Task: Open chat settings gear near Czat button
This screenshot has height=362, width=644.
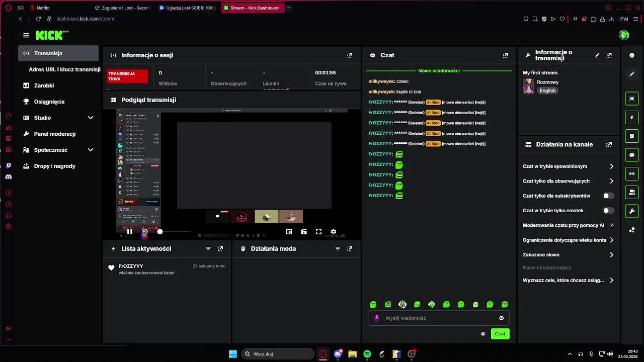Action: coord(483,334)
